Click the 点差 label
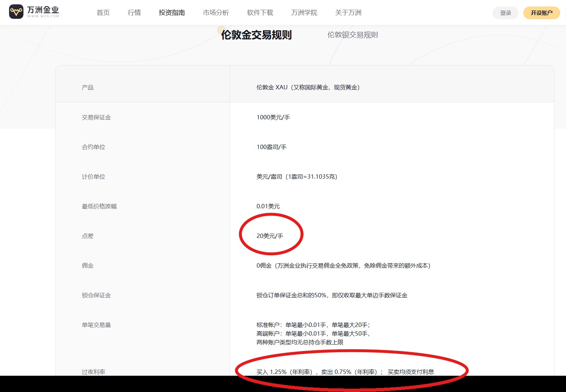The width and height of the screenshot is (566, 392). click(x=88, y=236)
